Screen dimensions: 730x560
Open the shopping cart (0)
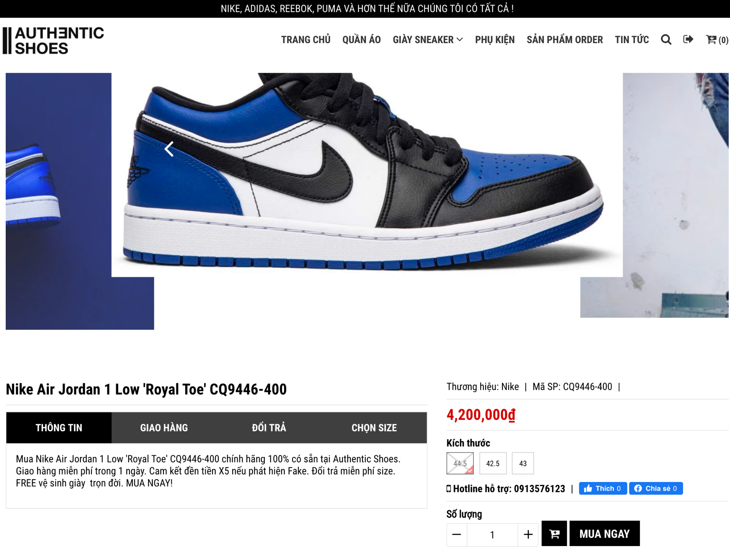click(x=717, y=40)
